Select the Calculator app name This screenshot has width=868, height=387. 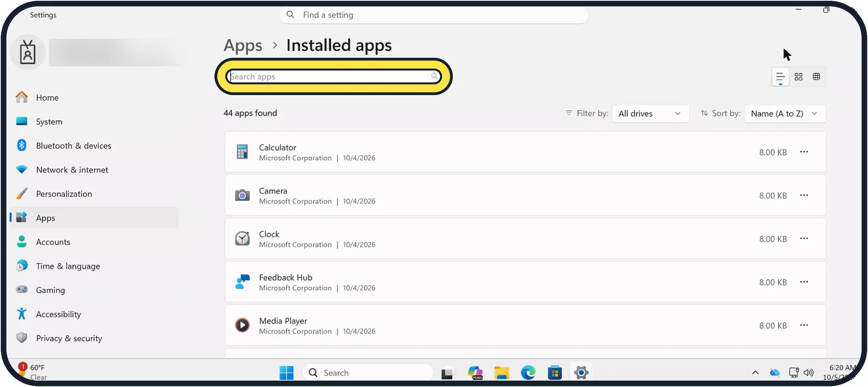pyautogui.click(x=277, y=148)
